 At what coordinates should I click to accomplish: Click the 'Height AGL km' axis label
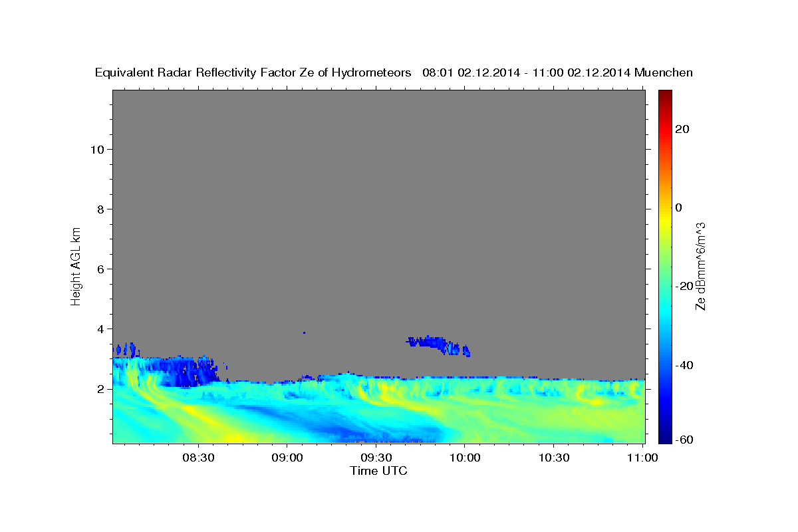click(76, 265)
